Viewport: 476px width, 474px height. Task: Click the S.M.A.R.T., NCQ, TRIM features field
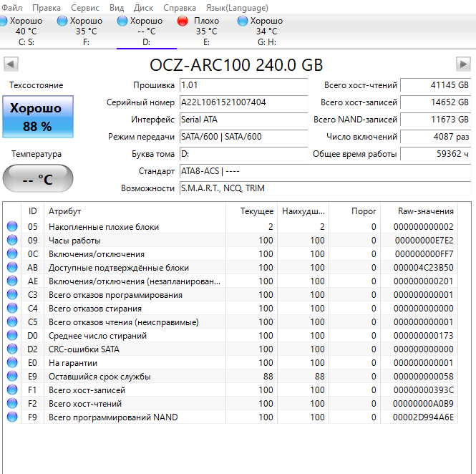click(326, 188)
